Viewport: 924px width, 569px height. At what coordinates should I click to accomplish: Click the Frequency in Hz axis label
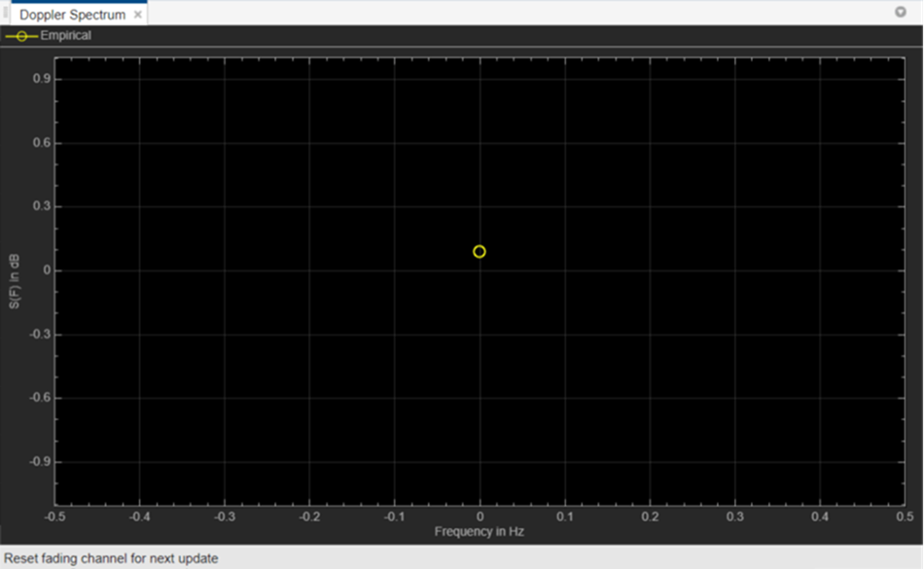[x=480, y=531]
